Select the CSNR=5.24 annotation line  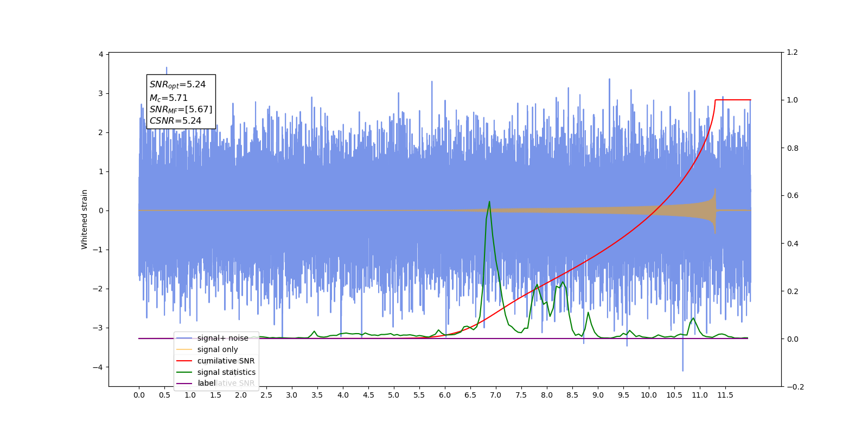click(175, 121)
